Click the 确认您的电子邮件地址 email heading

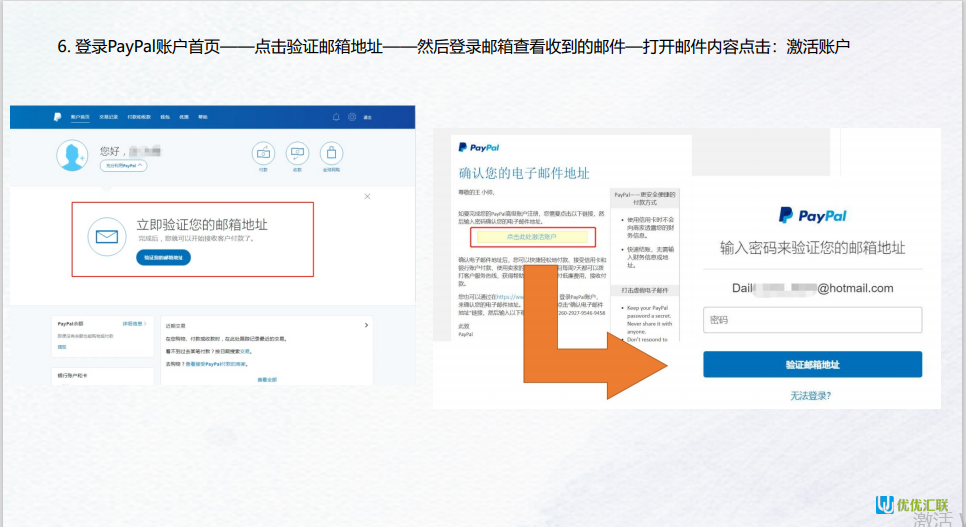click(x=524, y=173)
